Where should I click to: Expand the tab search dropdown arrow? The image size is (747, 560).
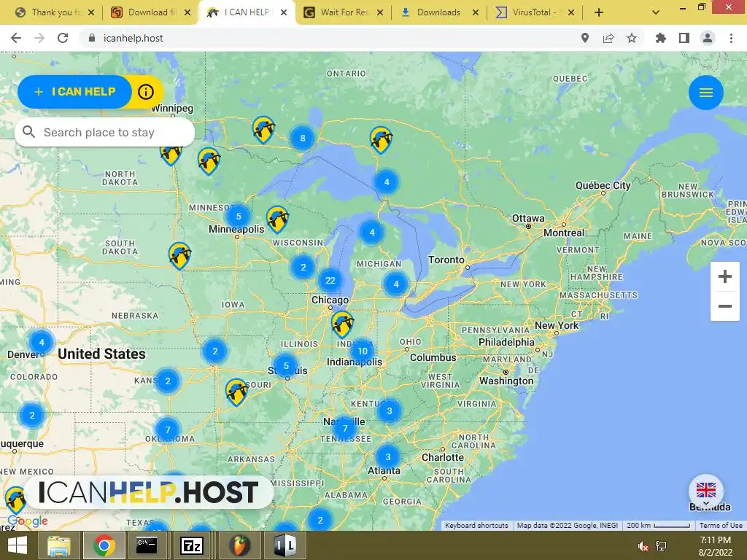tap(656, 12)
